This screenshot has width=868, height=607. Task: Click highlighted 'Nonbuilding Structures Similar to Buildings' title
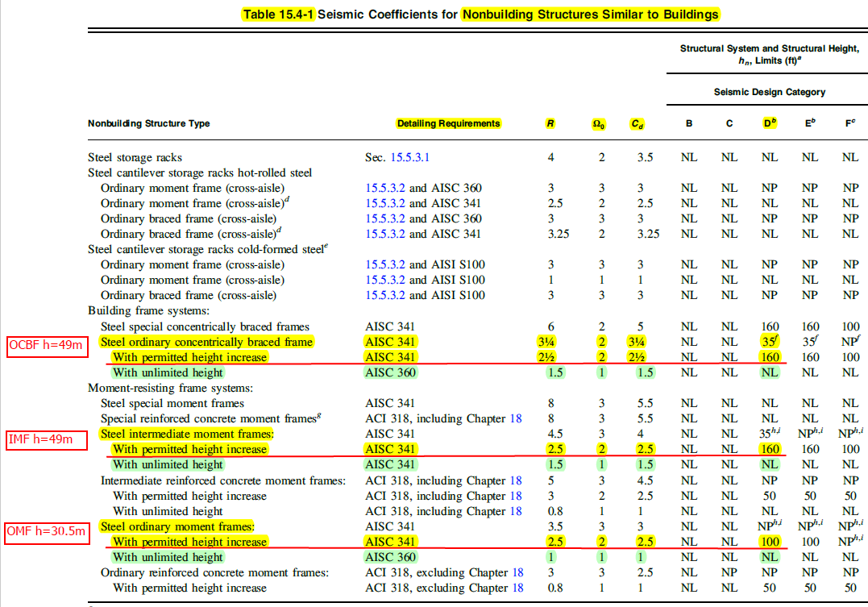click(x=591, y=15)
